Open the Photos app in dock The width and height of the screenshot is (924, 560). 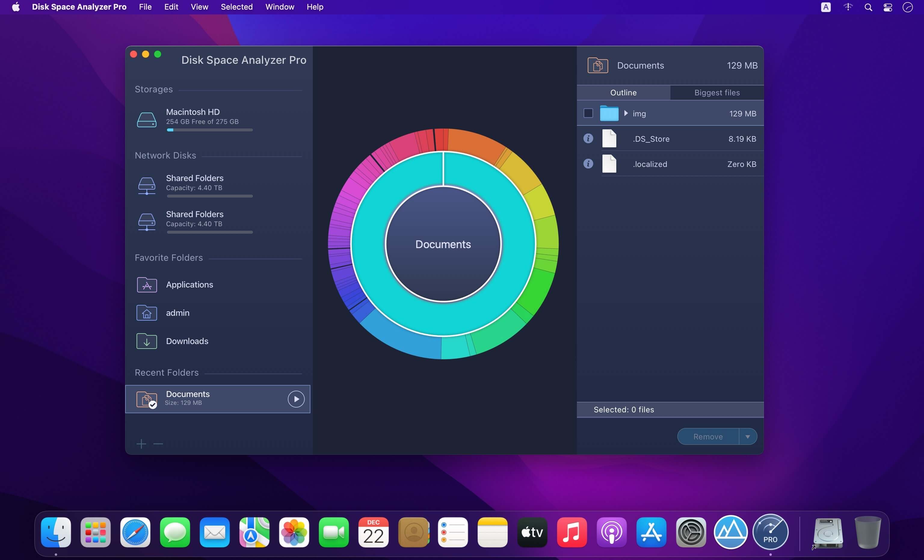click(294, 532)
